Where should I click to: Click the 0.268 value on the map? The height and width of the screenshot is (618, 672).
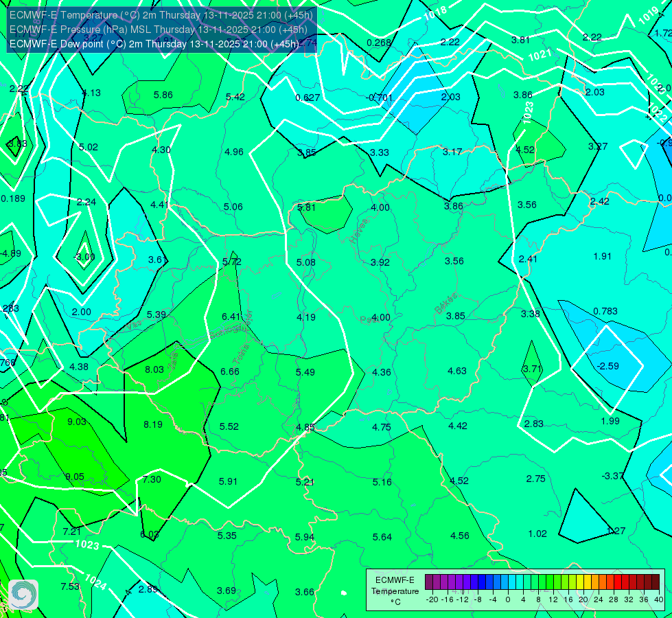[380, 43]
